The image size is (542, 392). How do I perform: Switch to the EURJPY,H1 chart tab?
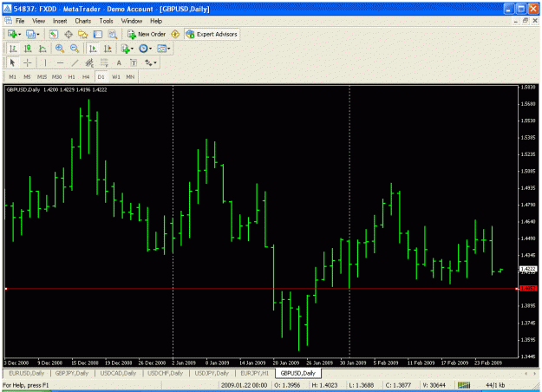coord(255,373)
